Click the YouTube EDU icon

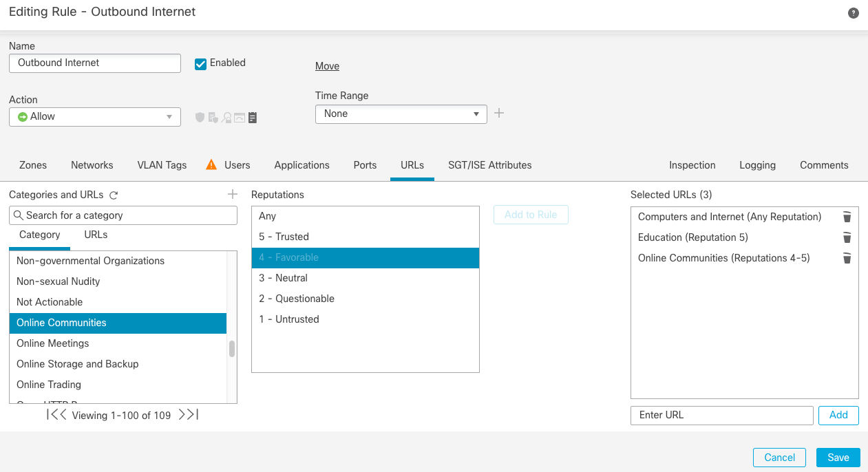240,118
